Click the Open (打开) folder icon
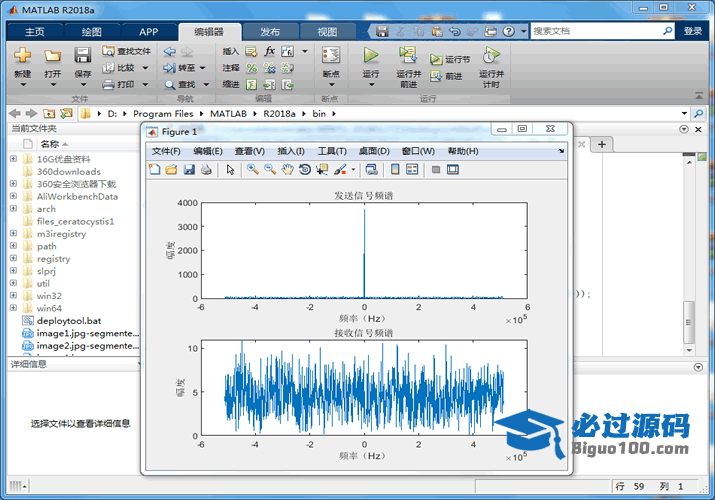Viewport: 715px width, 500px height. pyautogui.click(x=52, y=56)
